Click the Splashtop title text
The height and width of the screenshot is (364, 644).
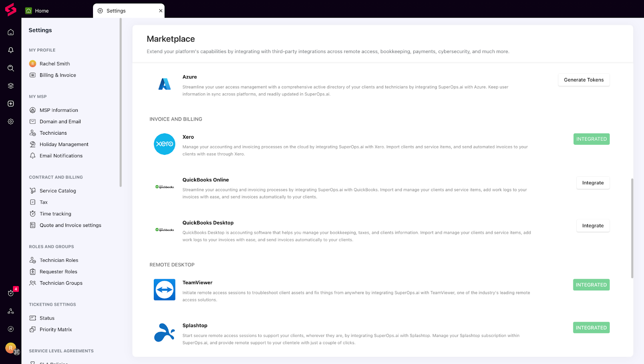tap(195, 326)
